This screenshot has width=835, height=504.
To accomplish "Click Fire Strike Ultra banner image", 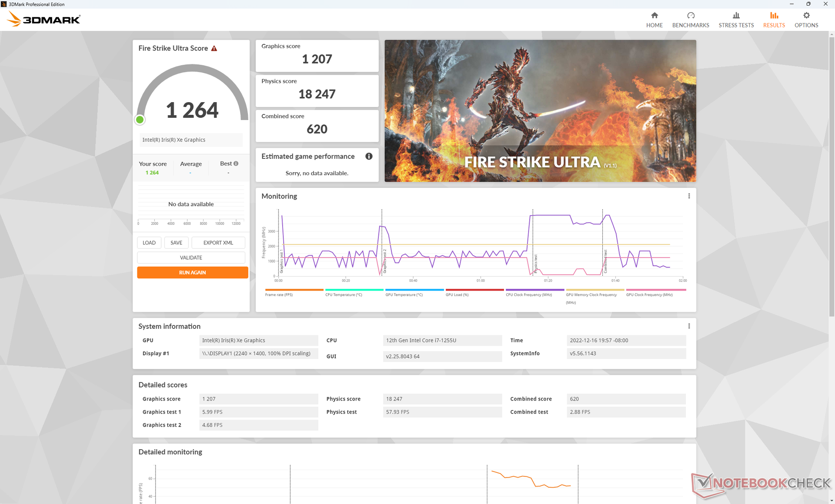I will (540, 111).
